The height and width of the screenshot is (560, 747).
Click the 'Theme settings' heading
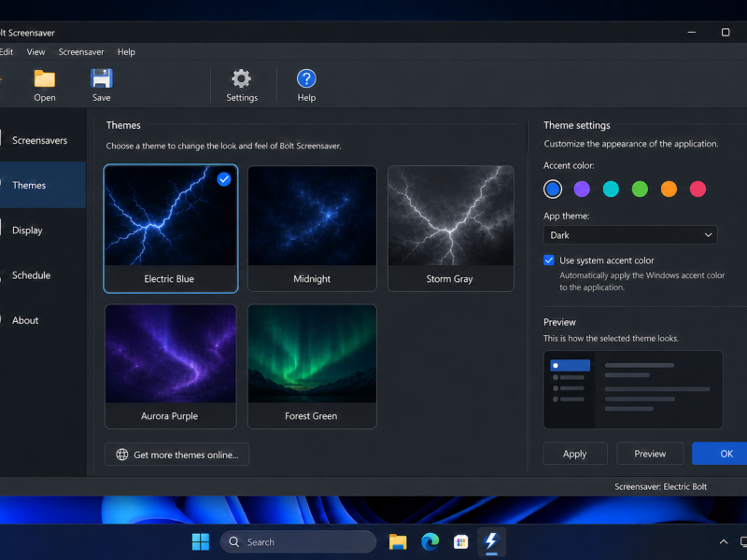pos(576,125)
